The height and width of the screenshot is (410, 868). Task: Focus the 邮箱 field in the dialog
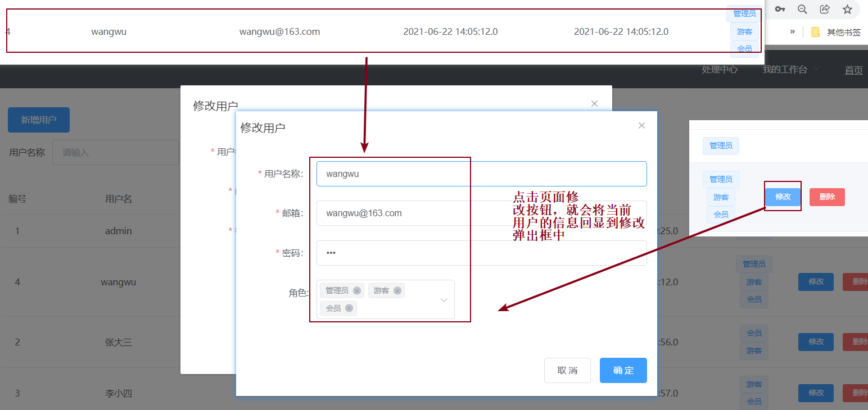tap(481, 213)
